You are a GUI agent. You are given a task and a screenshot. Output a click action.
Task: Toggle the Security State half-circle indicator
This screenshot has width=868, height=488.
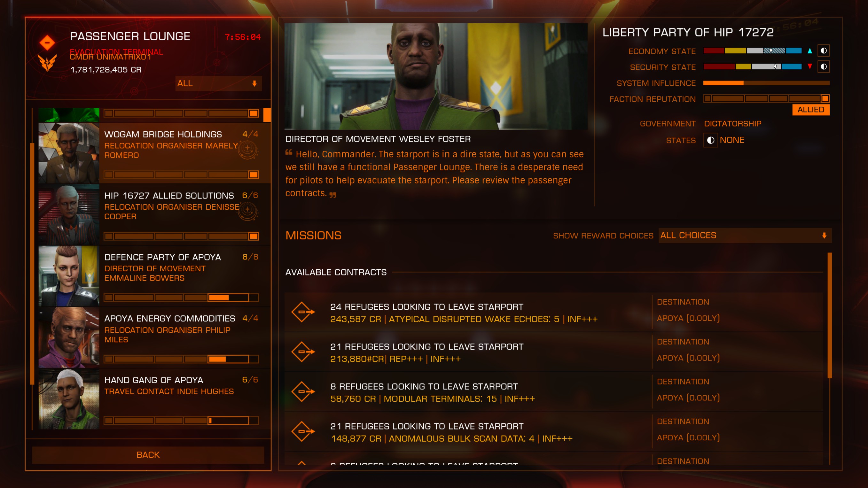click(x=824, y=67)
